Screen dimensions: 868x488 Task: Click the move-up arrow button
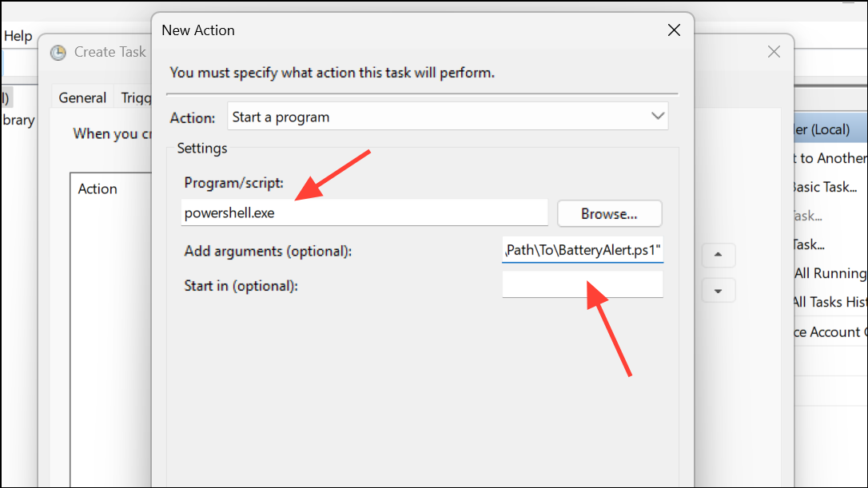point(718,255)
